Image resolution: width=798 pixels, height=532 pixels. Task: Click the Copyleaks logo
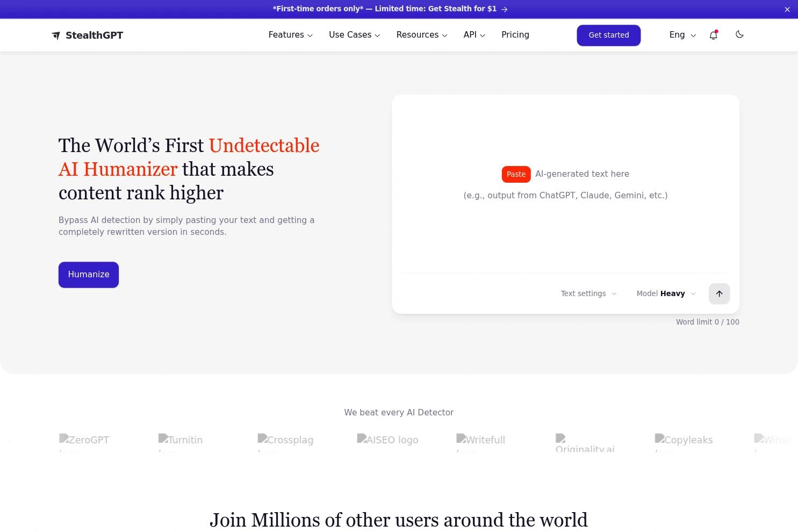pos(684,443)
